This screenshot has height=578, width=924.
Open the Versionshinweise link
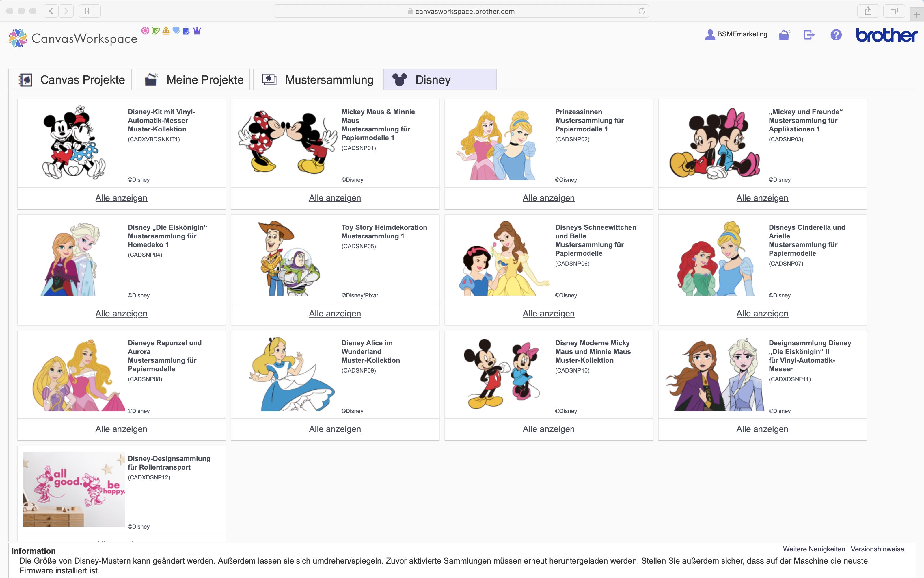878,549
